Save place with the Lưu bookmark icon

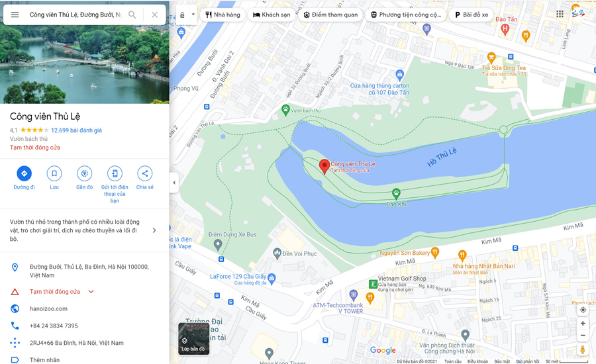[54, 173]
